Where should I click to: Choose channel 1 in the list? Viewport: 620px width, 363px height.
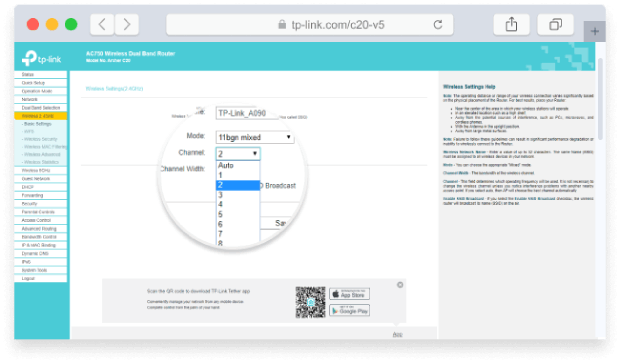pos(238,175)
